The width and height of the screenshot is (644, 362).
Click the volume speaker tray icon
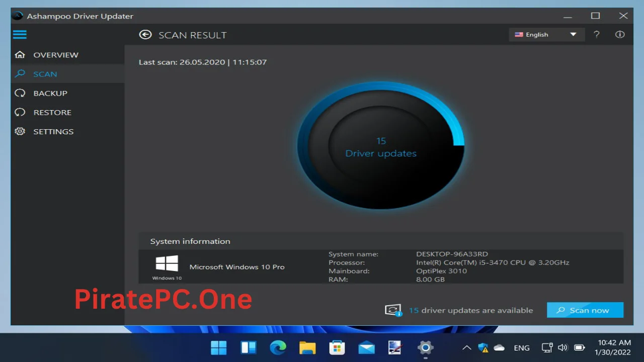(x=562, y=347)
